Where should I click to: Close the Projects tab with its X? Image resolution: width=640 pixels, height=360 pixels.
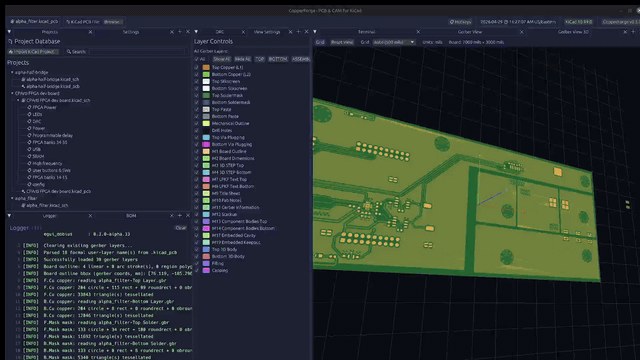(90, 32)
